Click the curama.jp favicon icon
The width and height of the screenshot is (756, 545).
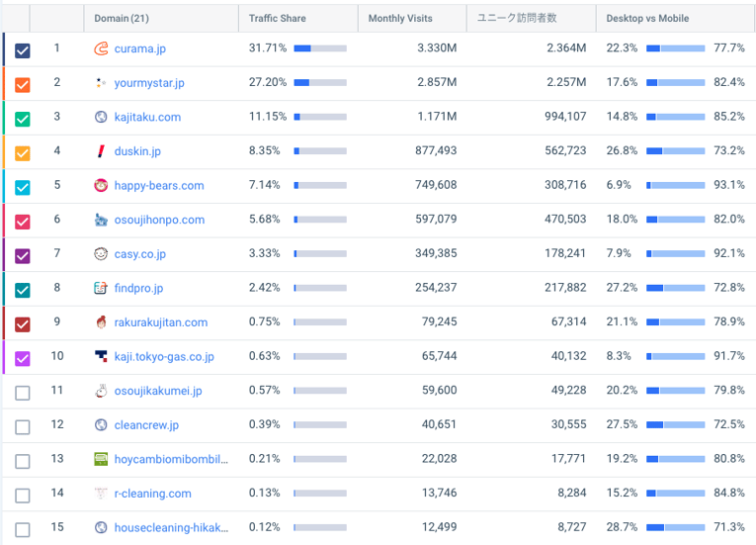[101, 48]
